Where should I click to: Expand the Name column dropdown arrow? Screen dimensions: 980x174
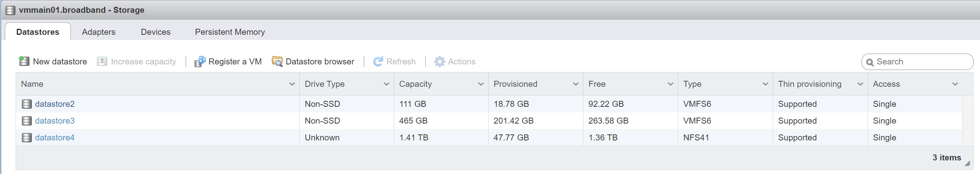point(292,84)
